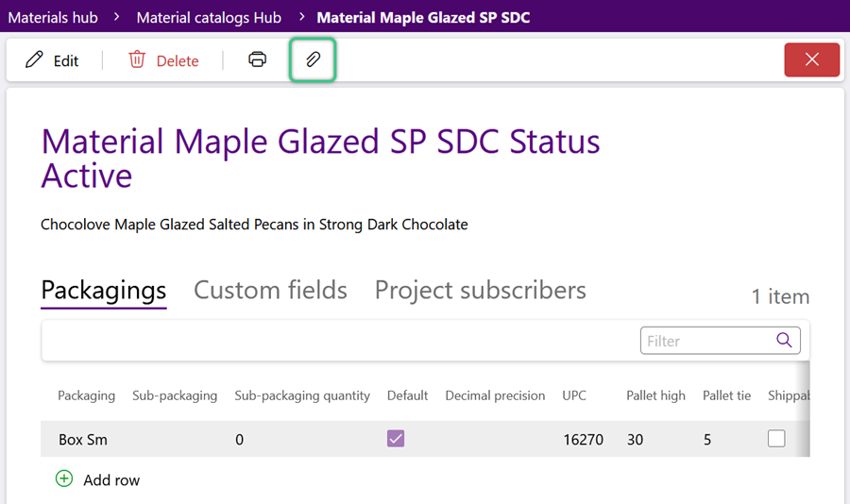Screen dimensions: 850x504
Task: Open the Project subscribers tab
Action: pyautogui.click(x=481, y=291)
